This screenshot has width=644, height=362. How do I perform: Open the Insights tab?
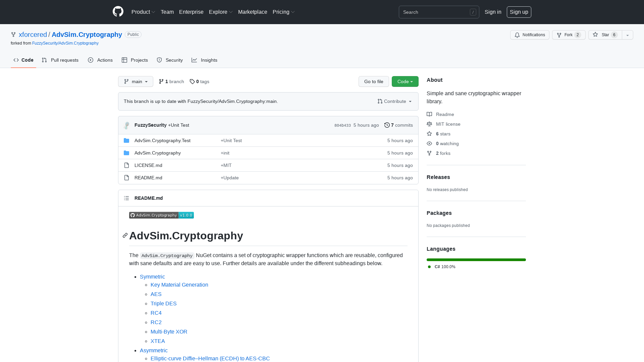(x=204, y=60)
